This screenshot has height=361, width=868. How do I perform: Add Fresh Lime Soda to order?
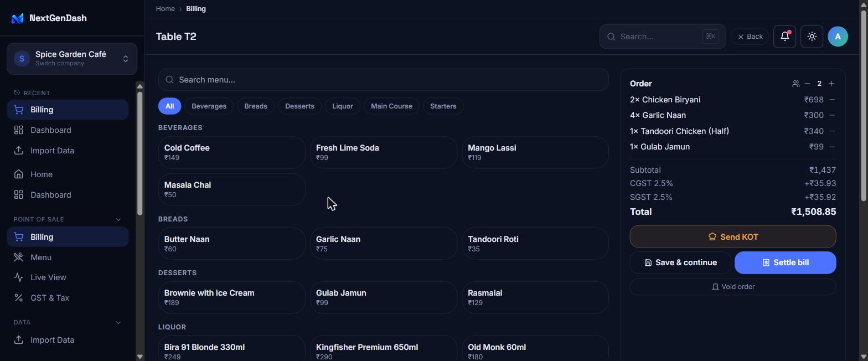tap(383, 152)
